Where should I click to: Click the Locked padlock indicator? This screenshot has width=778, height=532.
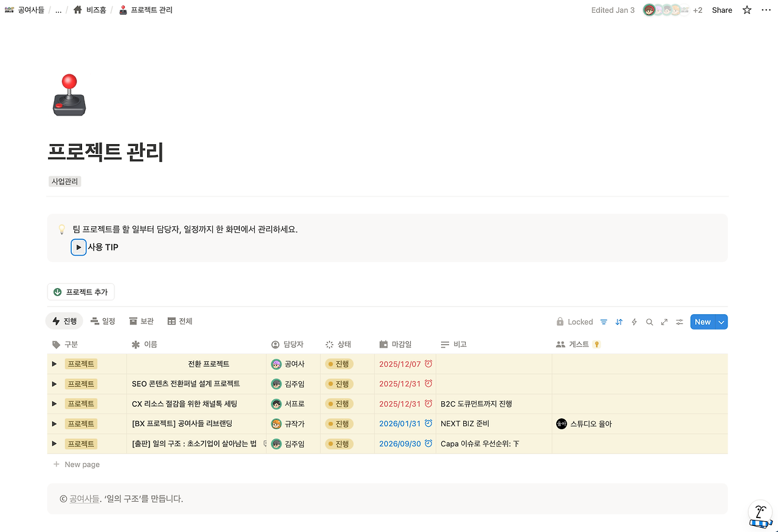click(x=574, y=322)
